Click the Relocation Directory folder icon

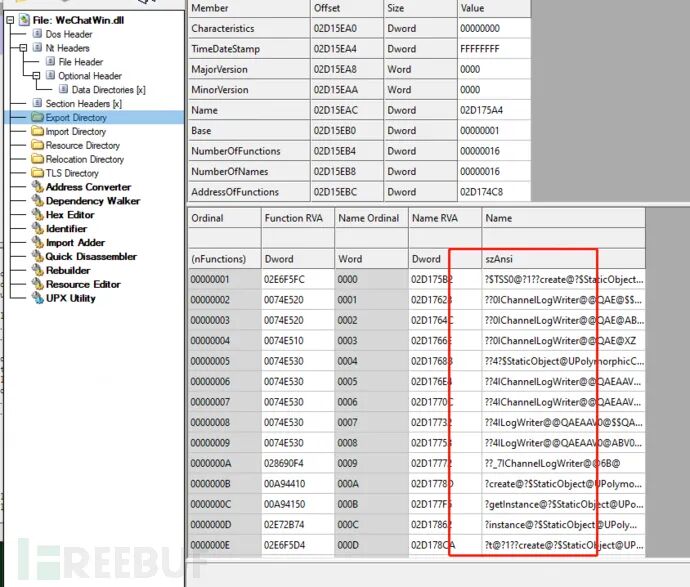(x=38, y=159)
